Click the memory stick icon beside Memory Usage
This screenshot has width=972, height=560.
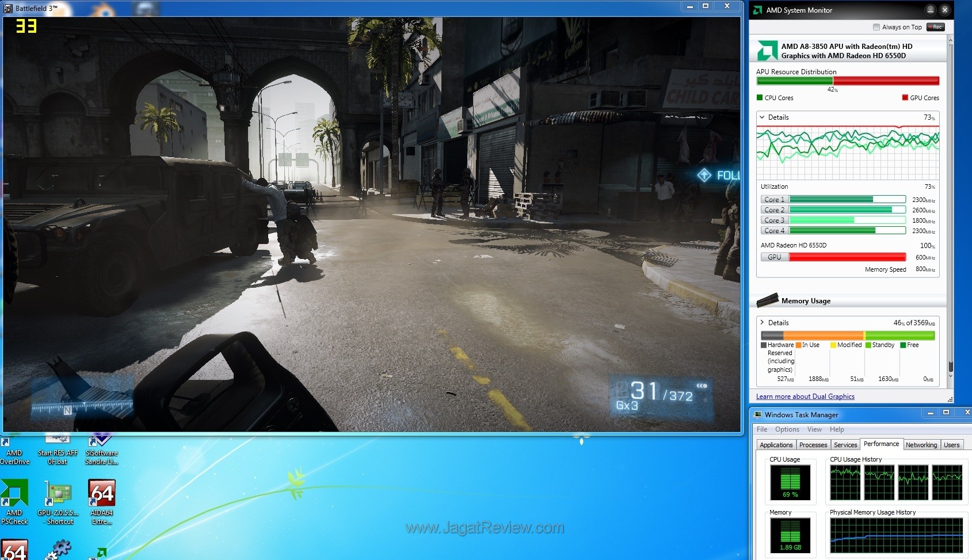click(x=768, y=300)
